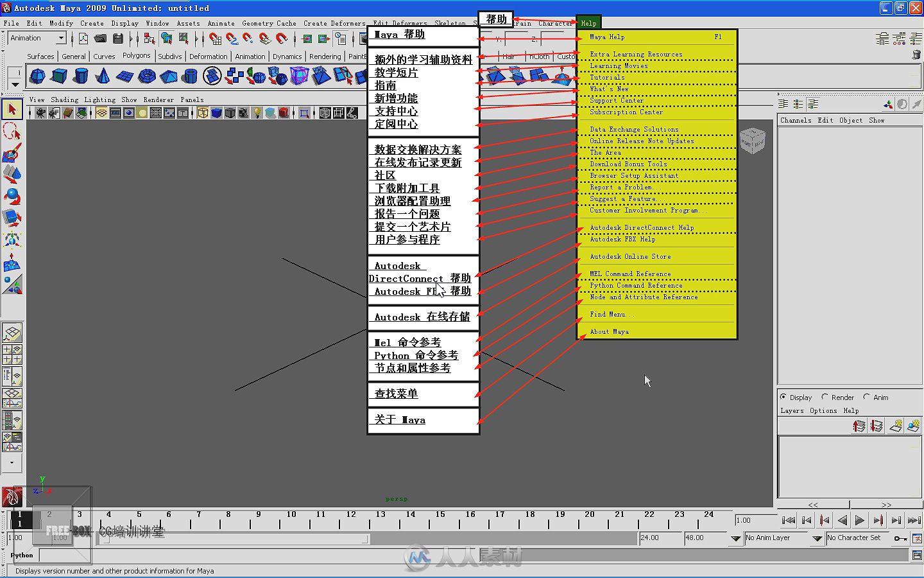Click move layer down icon in layer editor
The image size is (924, 578).
click(x=877, y=426)
